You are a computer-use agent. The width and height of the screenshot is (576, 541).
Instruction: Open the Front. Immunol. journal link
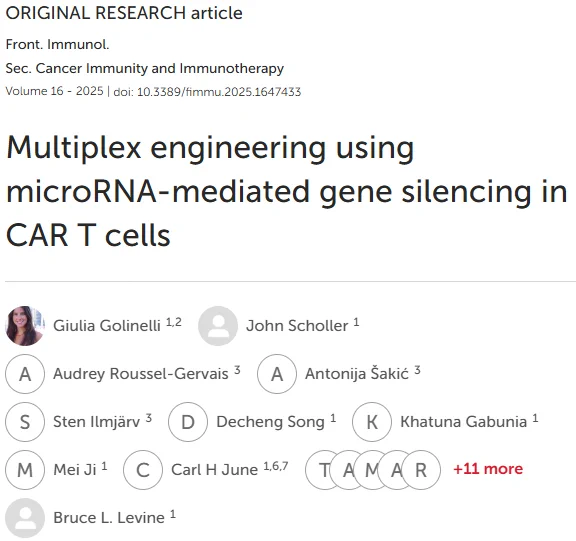(x=57, y=44)
